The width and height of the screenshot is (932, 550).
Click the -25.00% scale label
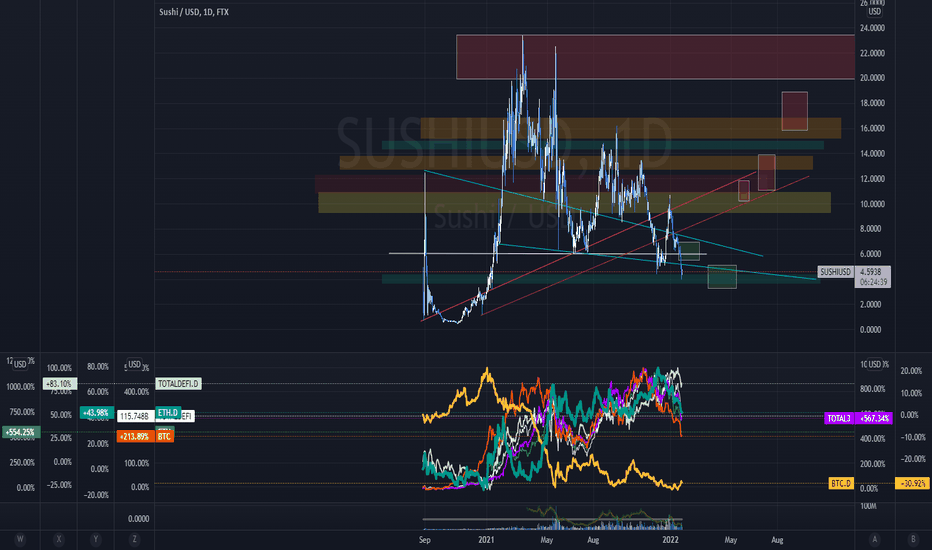(x=60, y=485)
